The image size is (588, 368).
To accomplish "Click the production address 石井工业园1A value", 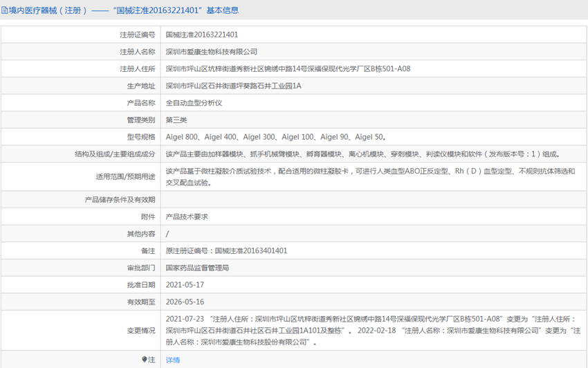I will pyautogui.click(x=233, y=86).
